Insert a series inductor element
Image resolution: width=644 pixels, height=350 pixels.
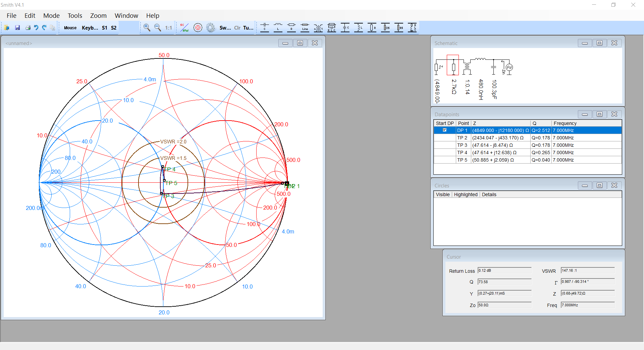(278, 28)
